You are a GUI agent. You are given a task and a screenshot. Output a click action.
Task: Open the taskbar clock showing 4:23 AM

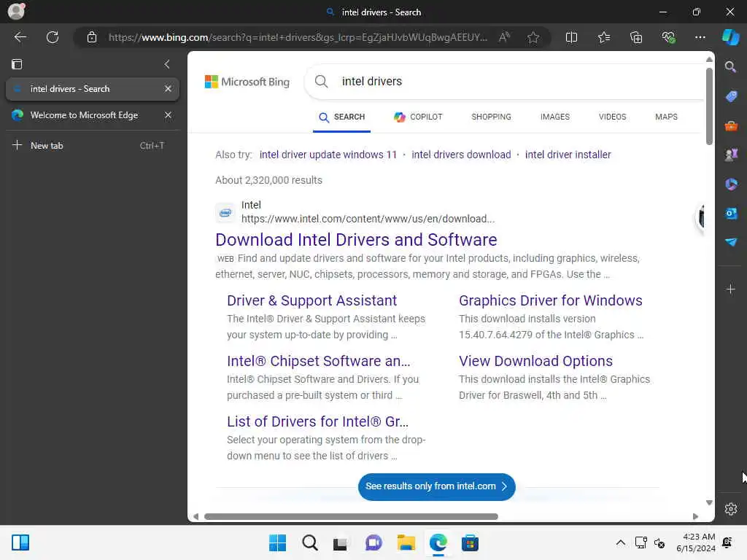[695, 542]
